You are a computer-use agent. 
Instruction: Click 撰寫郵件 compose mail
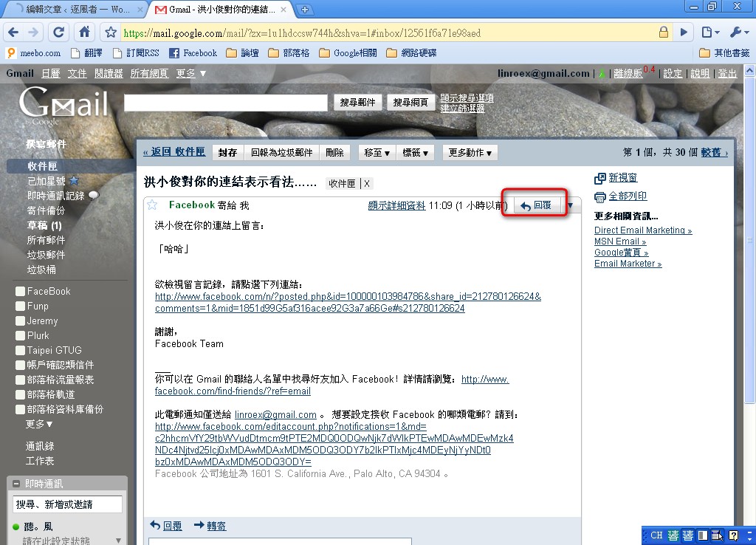coord(47,144)
